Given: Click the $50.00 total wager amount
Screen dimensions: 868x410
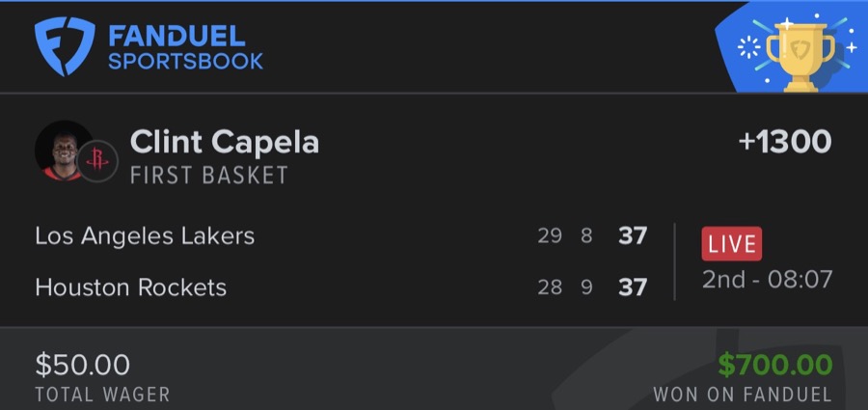Looking at the screenshot, I should 83,365.
